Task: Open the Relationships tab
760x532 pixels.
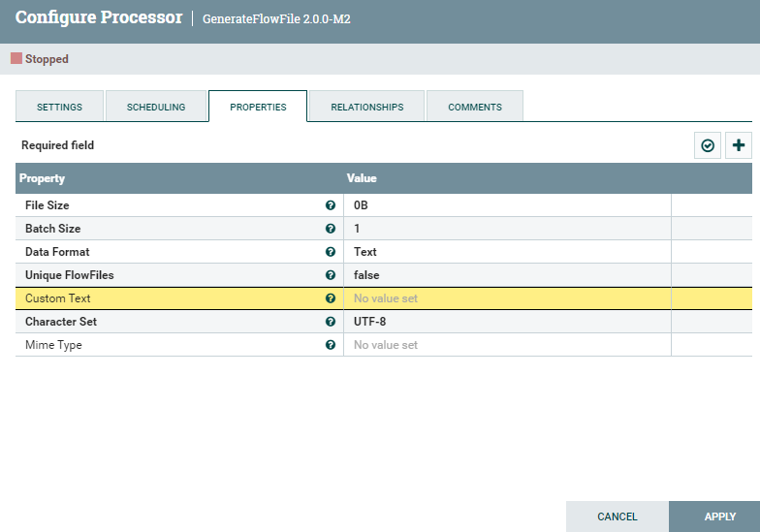Action: point(366,107)
